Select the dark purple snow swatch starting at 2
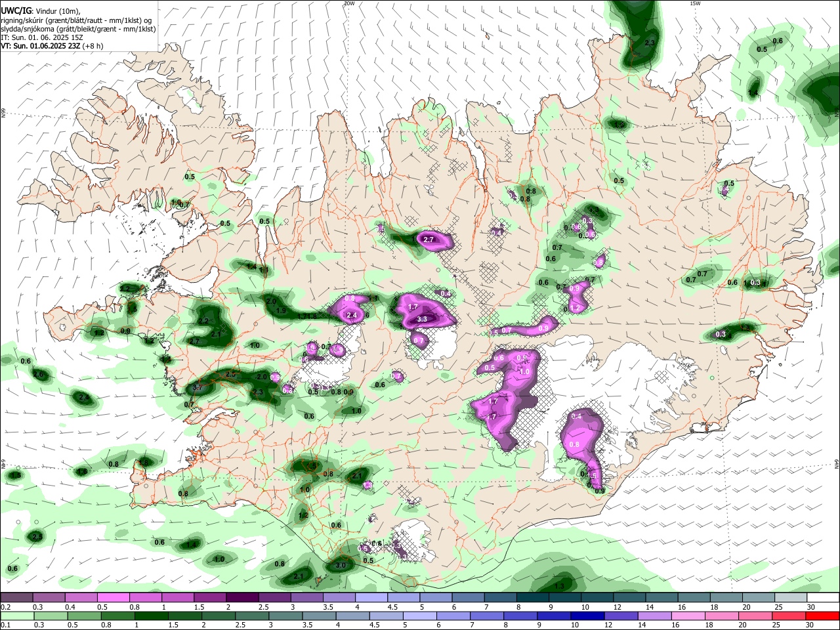The height and width of the screenshot is (630, 840). click(241, 597)
